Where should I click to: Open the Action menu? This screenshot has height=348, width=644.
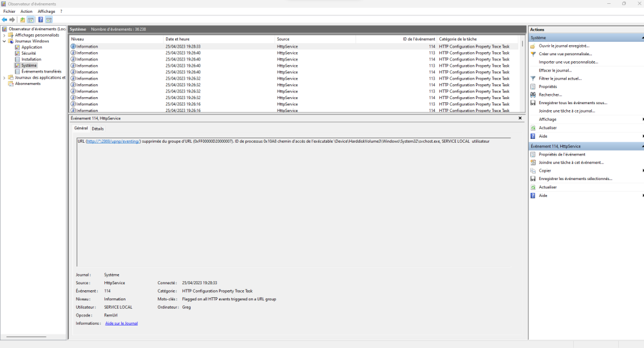tap(26, 12)
